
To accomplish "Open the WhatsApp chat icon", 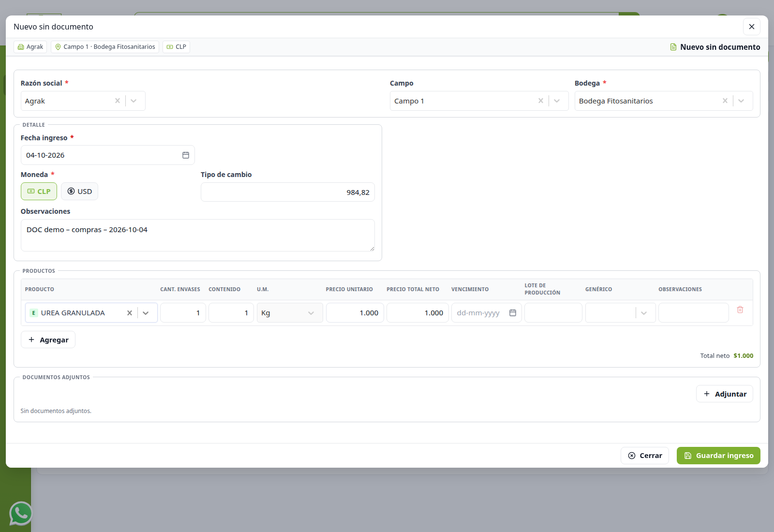I will coord(21,513).
